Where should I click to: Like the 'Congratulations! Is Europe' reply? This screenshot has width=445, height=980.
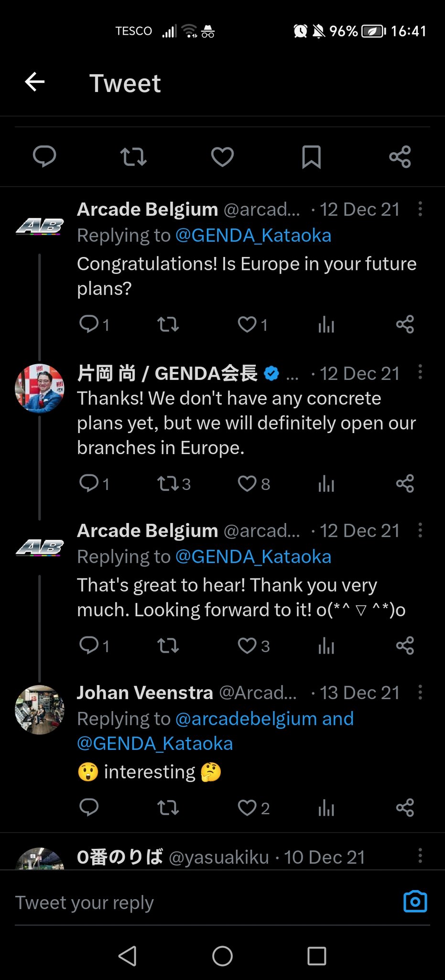point(247,324)
